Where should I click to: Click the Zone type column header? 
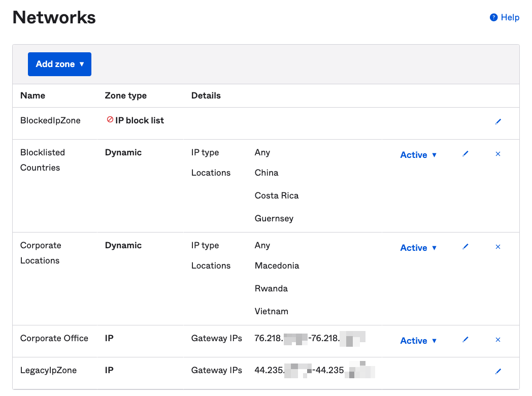pyautogui.click(x=125, y=95)
